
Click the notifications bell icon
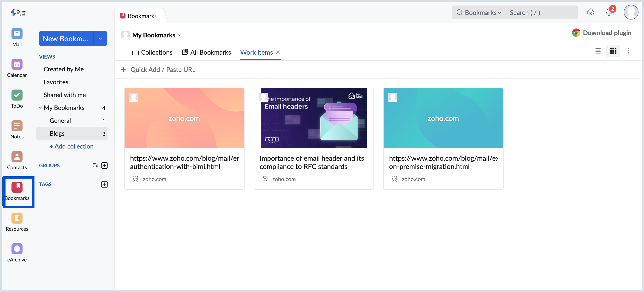pyautogui.click(x=609, y=12)
